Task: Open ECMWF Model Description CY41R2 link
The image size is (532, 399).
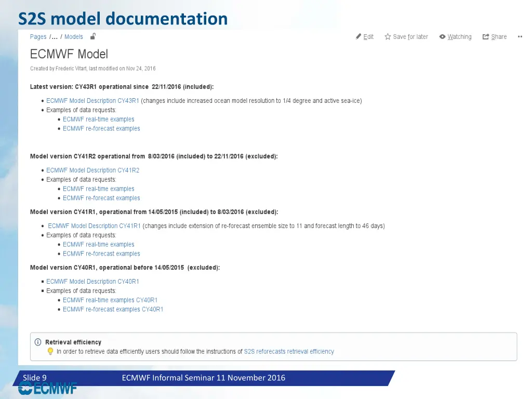Action: point(92,170)
